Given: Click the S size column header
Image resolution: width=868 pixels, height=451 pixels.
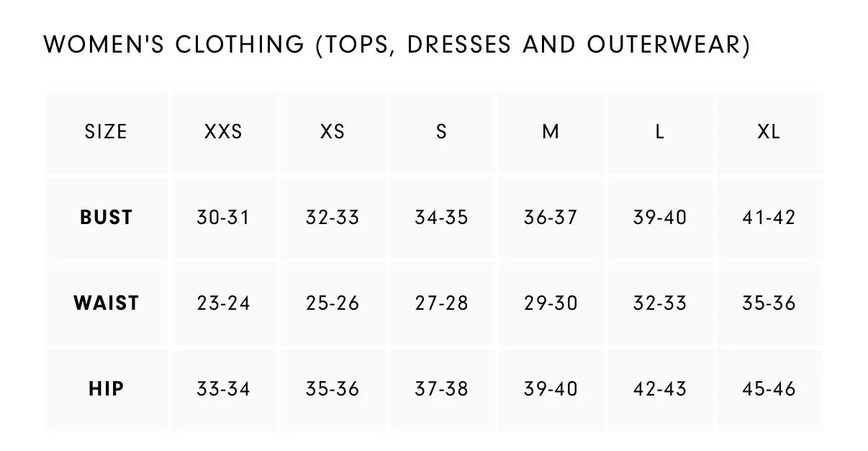Looking at the screenshot, I should [x=441, y=132].
